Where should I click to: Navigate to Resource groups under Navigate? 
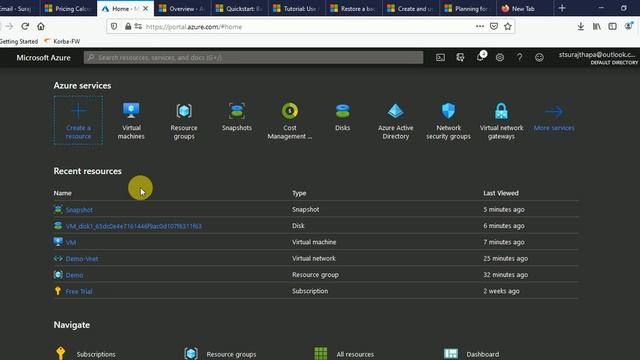[220, 353]
